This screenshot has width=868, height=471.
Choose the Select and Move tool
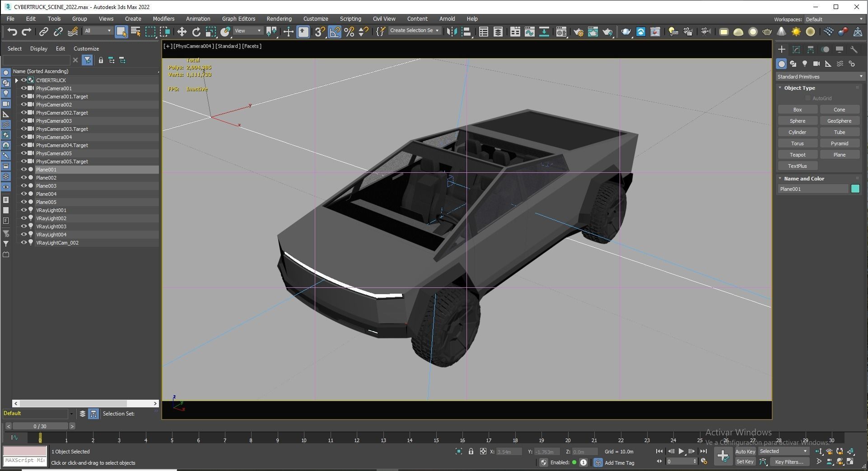tap(182, 32)
